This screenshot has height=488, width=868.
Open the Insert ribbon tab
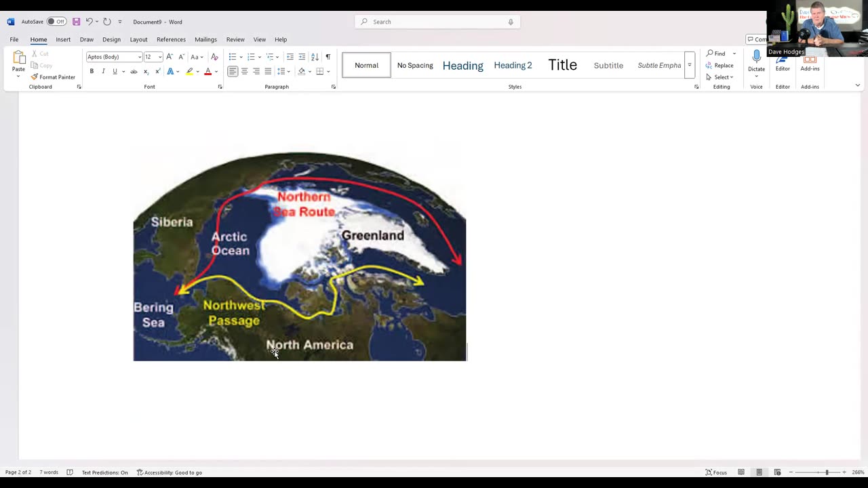coord(63,39)
